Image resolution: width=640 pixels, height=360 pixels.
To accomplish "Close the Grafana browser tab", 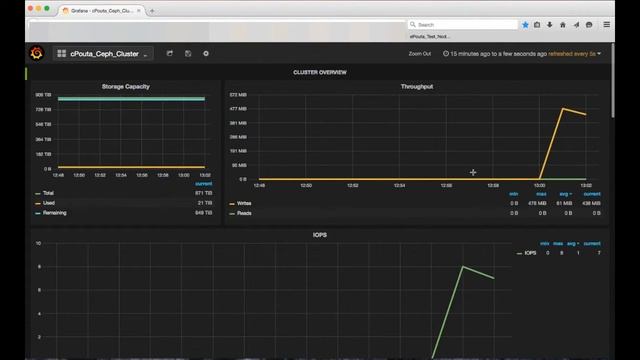I will click(139, 11).
